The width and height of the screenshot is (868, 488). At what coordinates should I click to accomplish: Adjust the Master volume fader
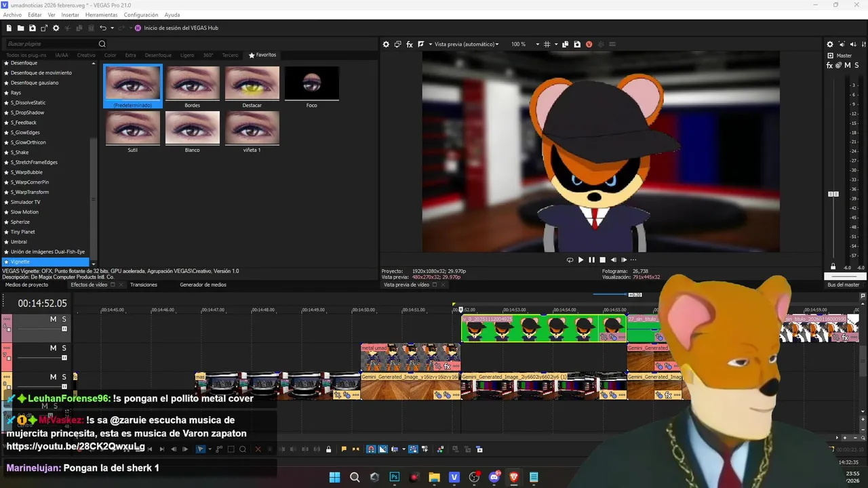[833, 195]
